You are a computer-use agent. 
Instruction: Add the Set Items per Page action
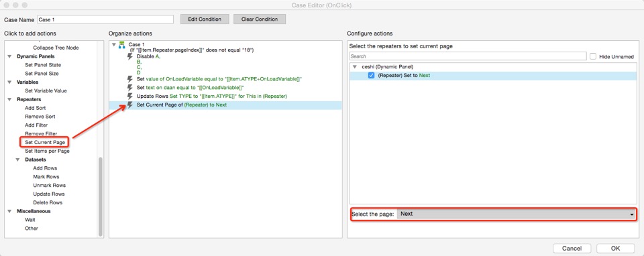(47, 151)
